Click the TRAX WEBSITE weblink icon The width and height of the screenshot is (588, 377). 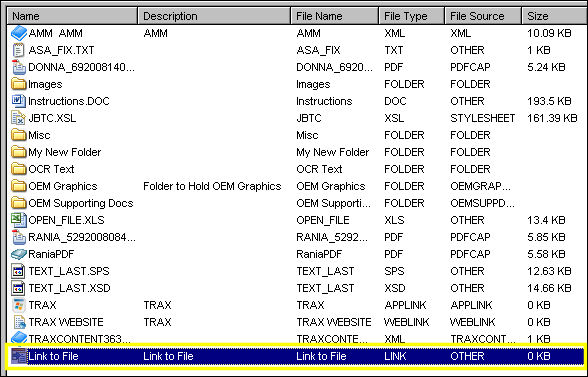19,322
